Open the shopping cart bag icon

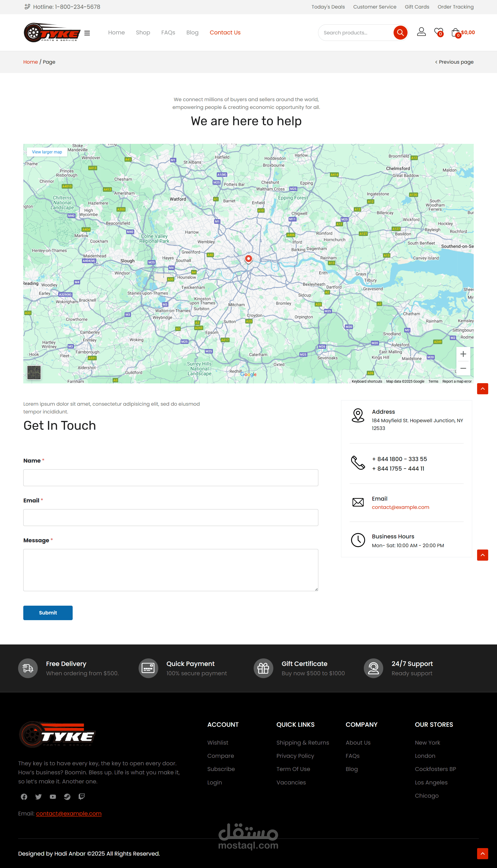click(455, 33)
